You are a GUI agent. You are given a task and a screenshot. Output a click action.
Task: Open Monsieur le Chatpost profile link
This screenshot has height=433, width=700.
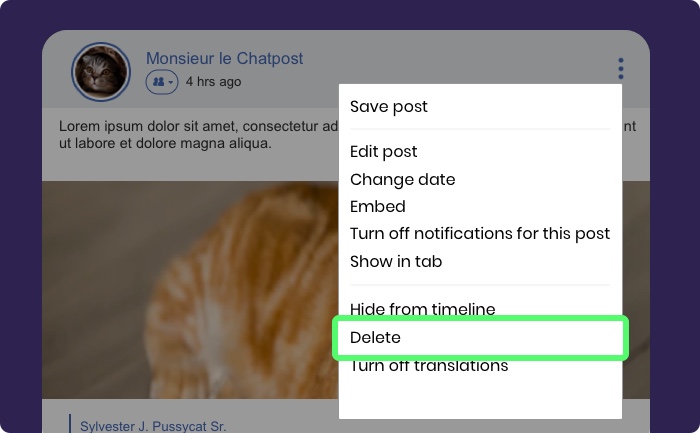click(x=225, y=58)
